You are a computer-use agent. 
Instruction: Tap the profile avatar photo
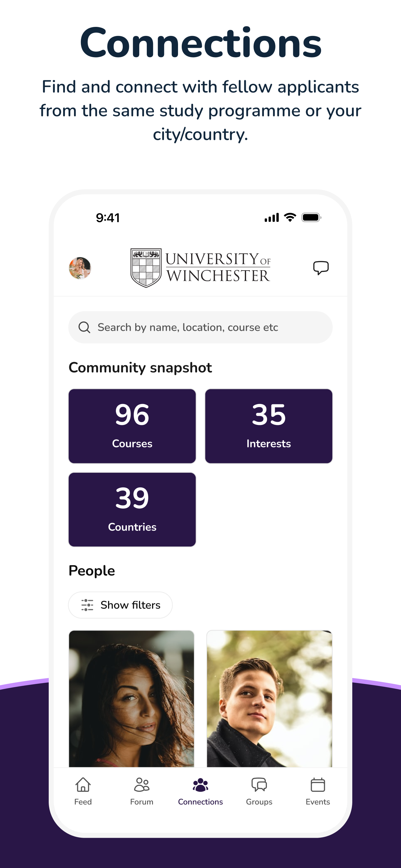[x=80, y=268]
